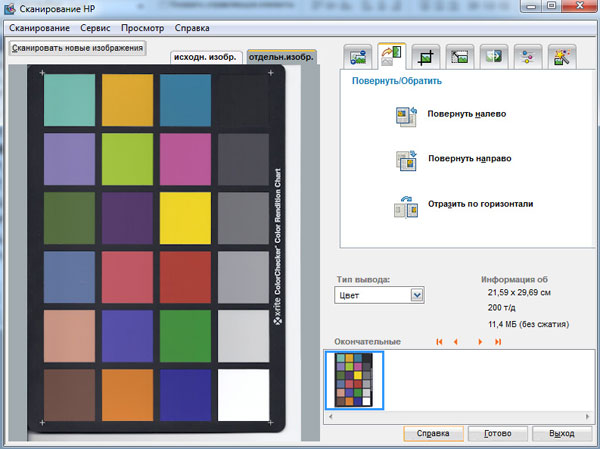
Task: Switch to исходн. изобр. tab
Action: (x=205, y=57)
